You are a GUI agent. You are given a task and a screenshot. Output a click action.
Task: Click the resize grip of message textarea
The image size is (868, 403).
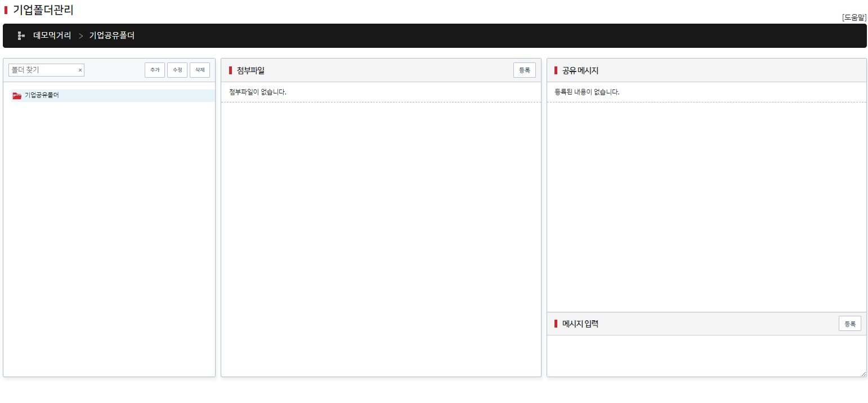coord(863,374)
